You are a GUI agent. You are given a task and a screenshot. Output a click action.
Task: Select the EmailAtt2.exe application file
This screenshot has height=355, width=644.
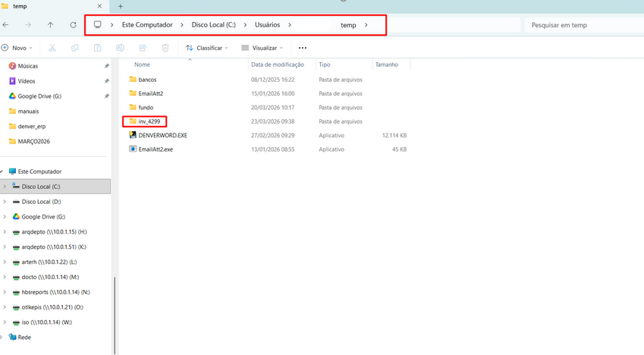(156, 149)
